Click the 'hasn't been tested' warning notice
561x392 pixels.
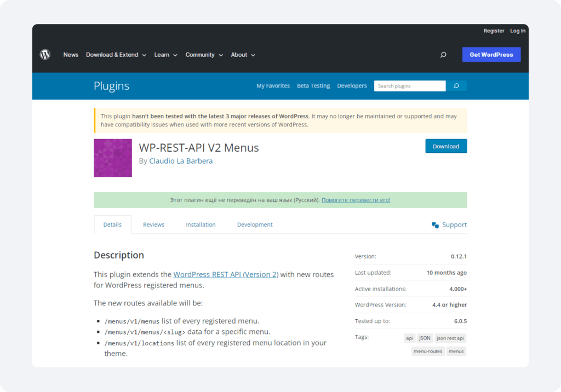tap(280, 120)
